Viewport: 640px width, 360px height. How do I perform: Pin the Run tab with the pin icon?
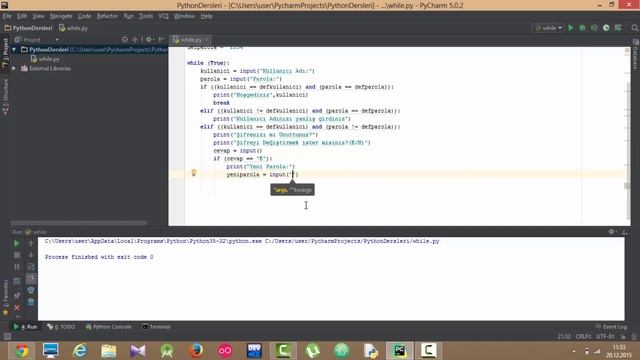coord(17,296)
